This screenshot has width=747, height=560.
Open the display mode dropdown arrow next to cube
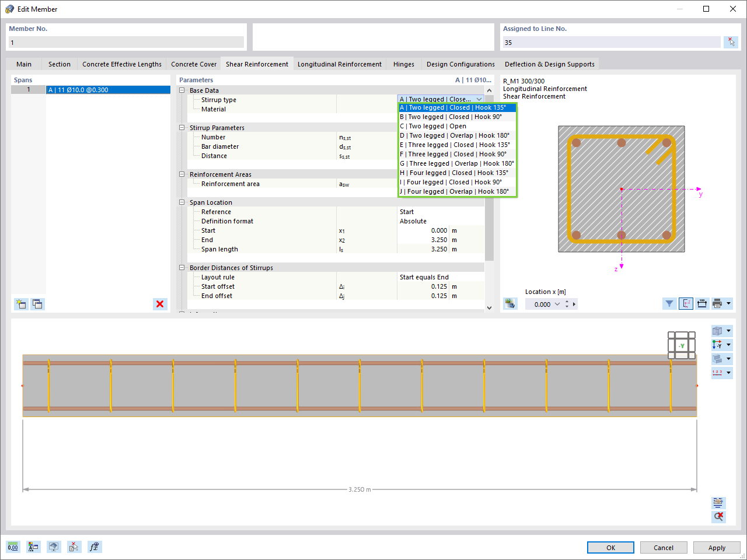[x=728, y=331]
